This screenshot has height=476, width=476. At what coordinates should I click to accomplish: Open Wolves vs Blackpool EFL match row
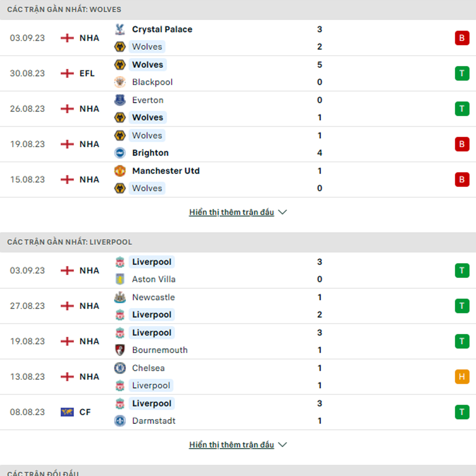(x=238, y=74)
